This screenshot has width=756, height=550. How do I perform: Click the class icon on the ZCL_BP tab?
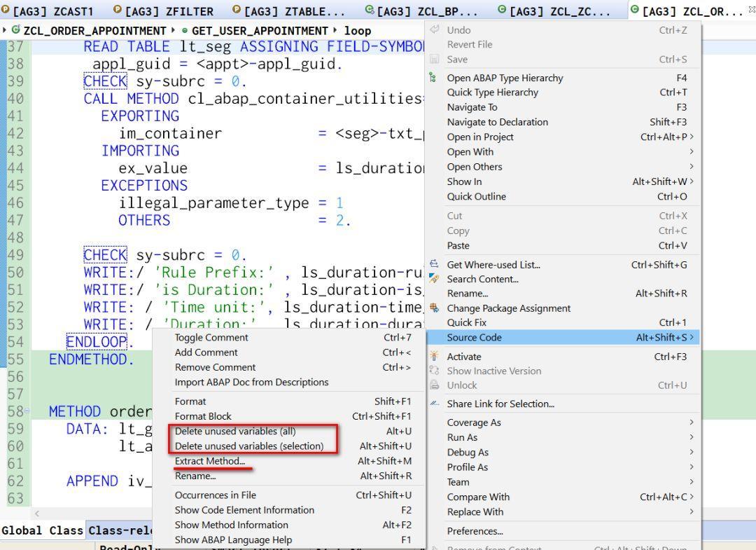pyautogui.click(x=370, y=10)
